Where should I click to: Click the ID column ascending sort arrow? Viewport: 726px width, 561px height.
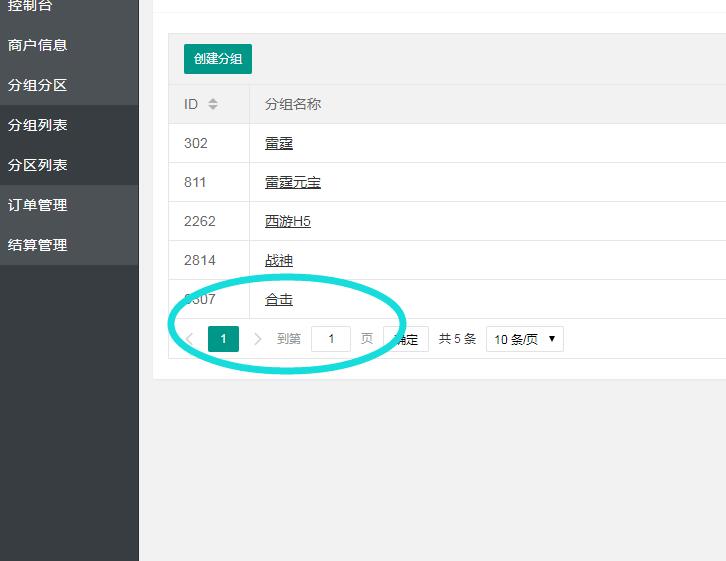coord(213,100)
